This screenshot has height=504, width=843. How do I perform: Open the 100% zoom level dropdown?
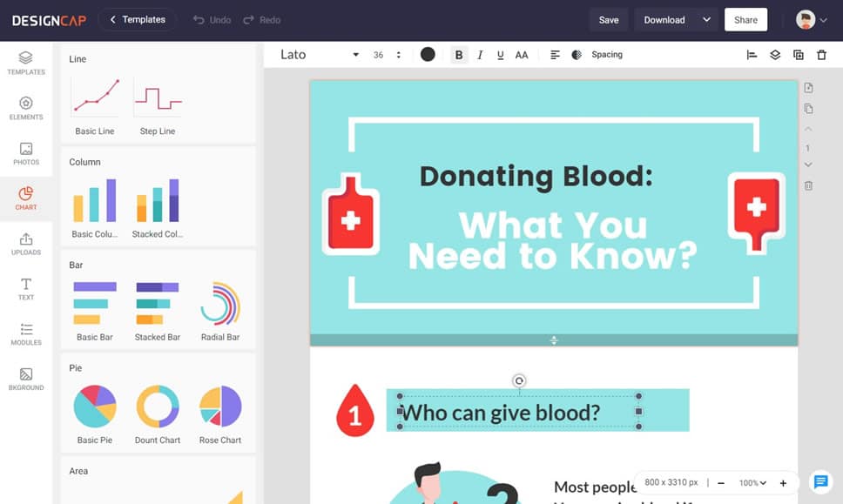point(752,483)
